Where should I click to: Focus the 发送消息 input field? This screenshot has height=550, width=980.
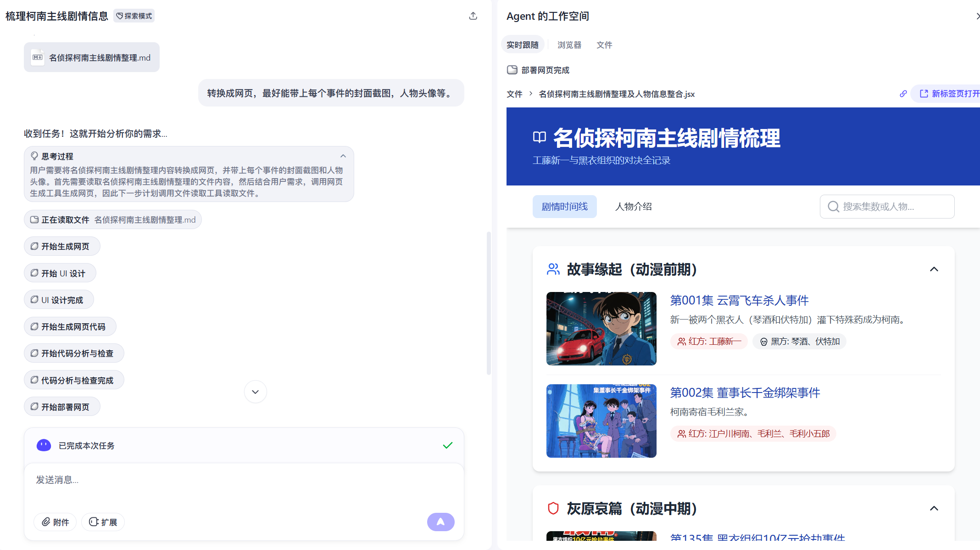[244, 480]
